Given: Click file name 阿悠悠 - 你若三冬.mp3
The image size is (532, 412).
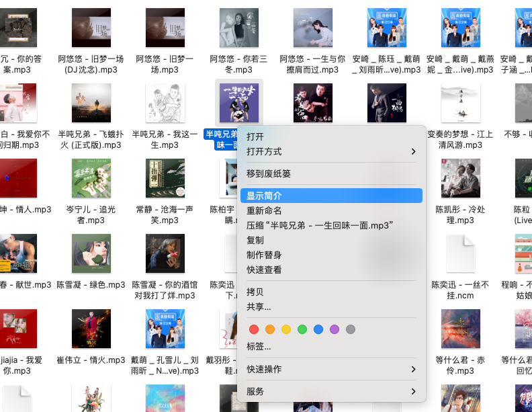Looking at the screenshot, I should point(239,64).
